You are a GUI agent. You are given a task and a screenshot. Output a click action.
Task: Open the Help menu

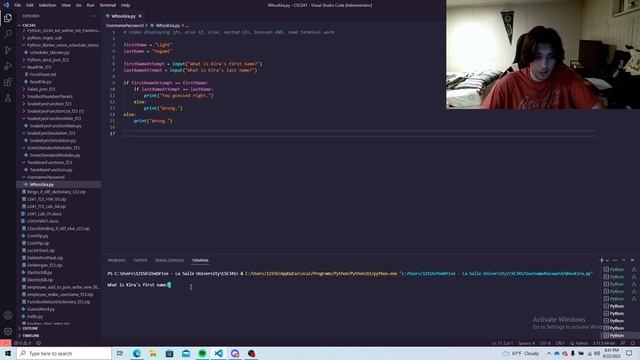pyautogui.click(x=125, y=5)
